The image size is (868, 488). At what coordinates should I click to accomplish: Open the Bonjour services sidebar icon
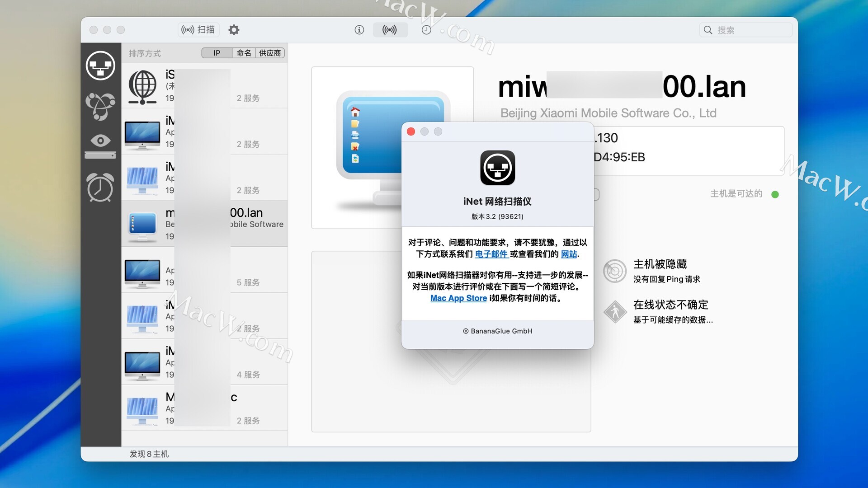click(x=100, y=106)
